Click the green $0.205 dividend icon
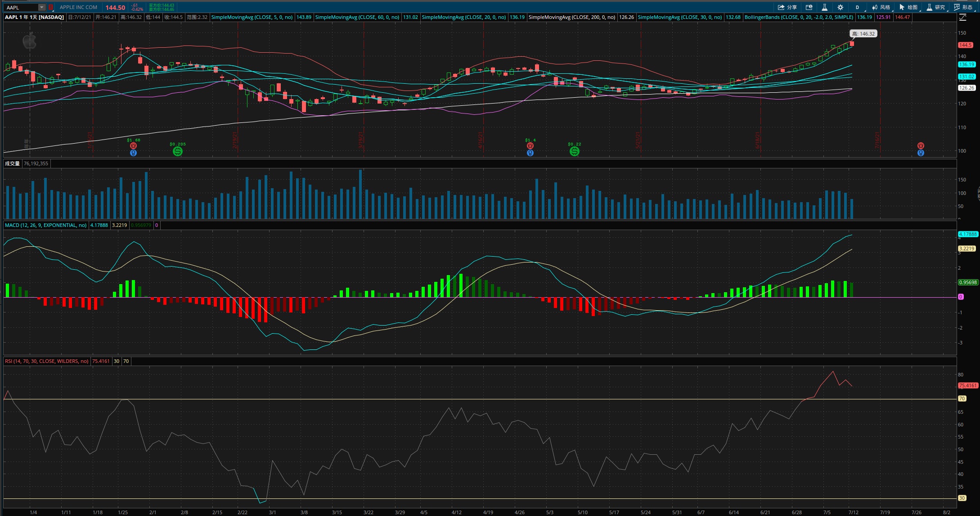Screen dimensions: 980x516 click(178, 151)
